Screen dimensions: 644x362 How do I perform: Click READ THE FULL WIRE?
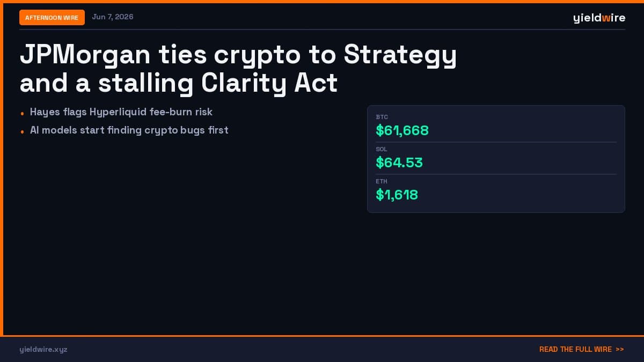tap(575, 349)
